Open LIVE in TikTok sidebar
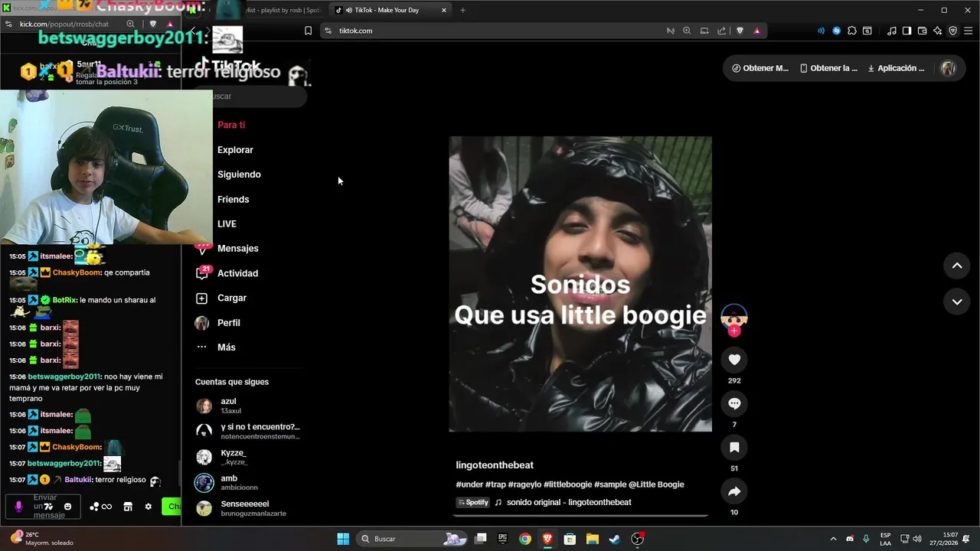This screenshot has width=980, height=551. tap(227, 223)
